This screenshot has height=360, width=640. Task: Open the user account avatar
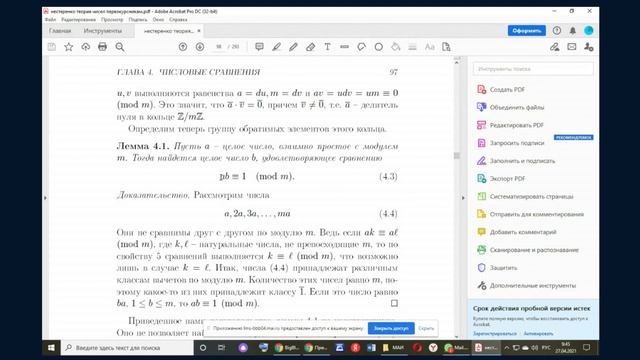pyautogui.click(x=589, y=31)
